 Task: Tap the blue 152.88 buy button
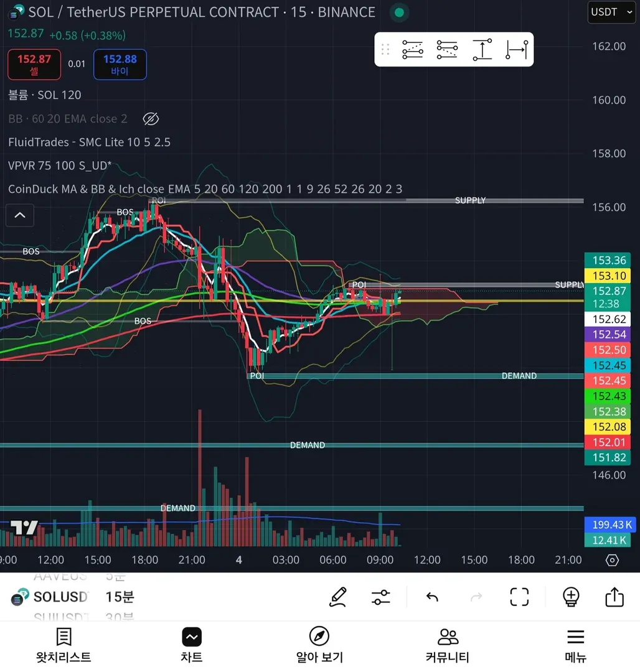120,65
